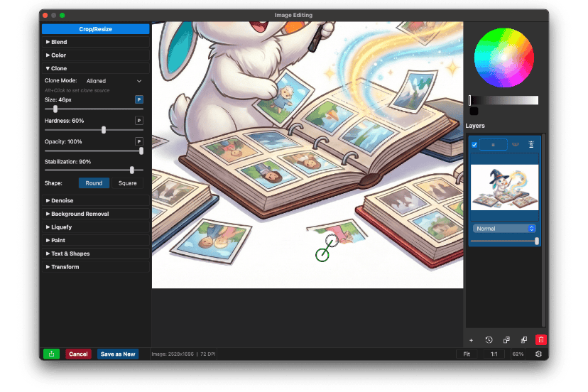
Task: Click the black current color swatch
Action: [x=474, y=111]
